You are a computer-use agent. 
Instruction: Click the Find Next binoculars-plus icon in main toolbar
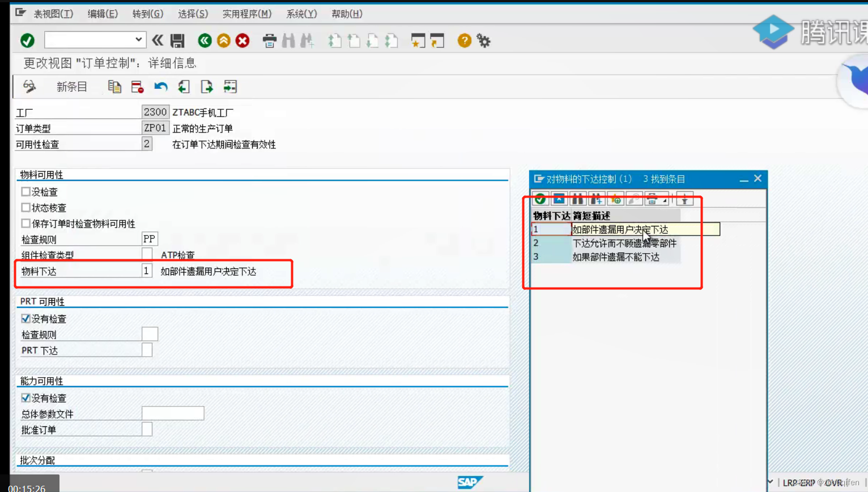click(x=307, y=40)
